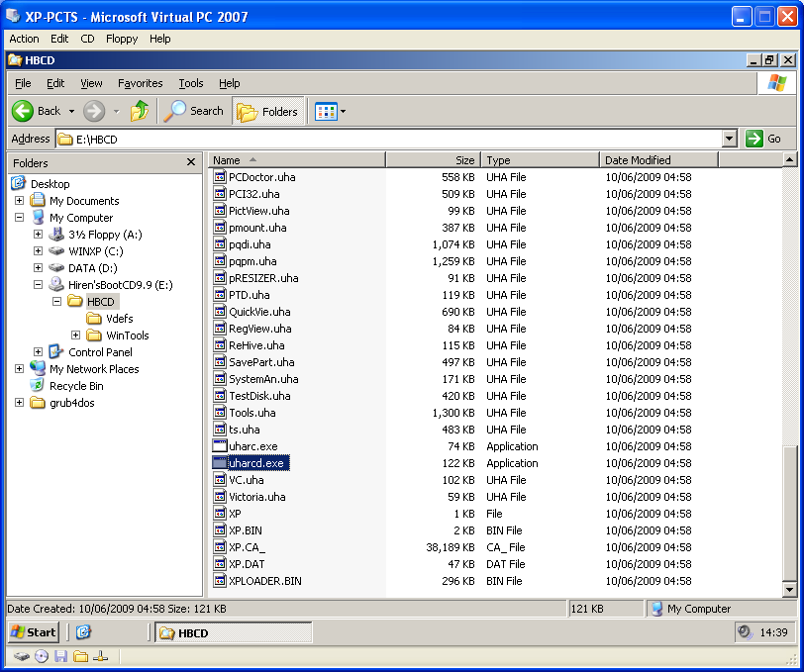Select the Control Panel icon in tree
The height and width of the screenshot is (672, 804).
pos(55,351)
